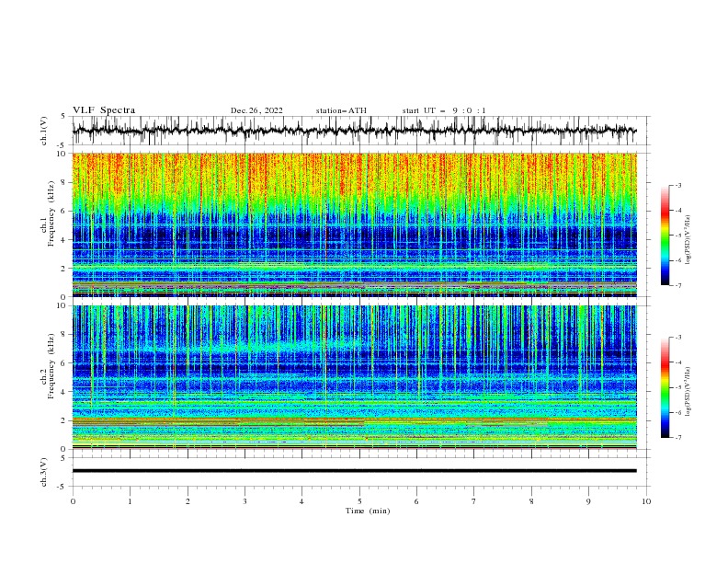Click the flat ch.3 voltage trace
Image resolution: width=728 pixels, height=563 pixels.
pyautogui.click(x=354, y=471)
